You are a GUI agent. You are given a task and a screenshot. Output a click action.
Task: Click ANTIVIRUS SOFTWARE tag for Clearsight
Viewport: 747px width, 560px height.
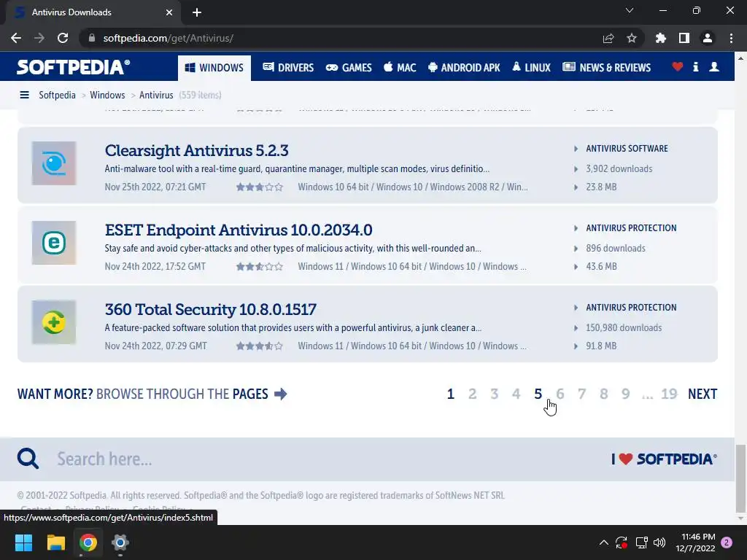click(627, 149)
